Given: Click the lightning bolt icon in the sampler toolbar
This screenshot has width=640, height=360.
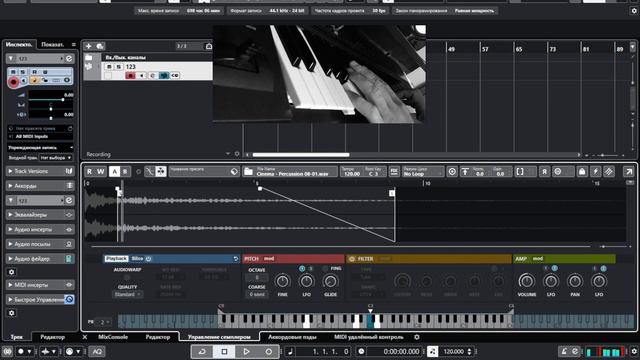Looking at the screenshot, I should point(596,172).
